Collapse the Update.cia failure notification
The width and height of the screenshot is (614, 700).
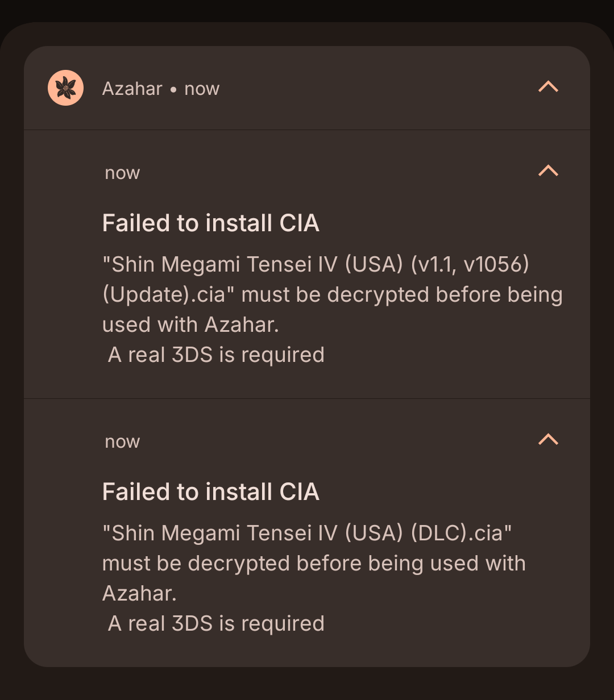(x=548, y=171)
